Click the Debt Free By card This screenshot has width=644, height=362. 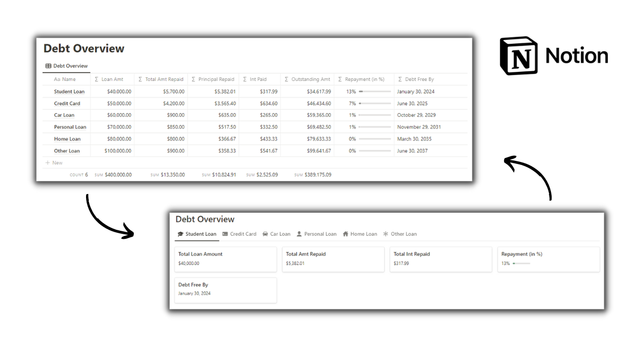pos(226,290)
